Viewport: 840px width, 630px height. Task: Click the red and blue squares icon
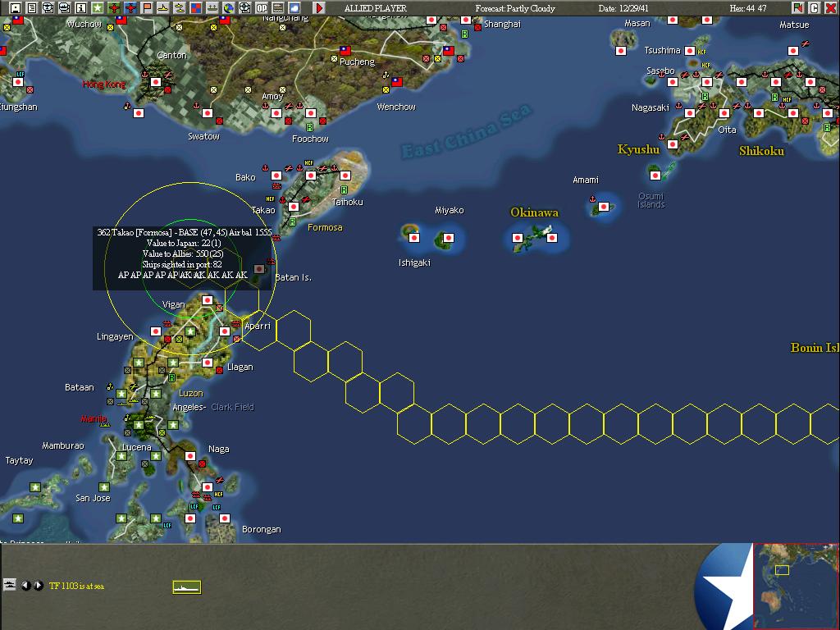tap(196, 8)
